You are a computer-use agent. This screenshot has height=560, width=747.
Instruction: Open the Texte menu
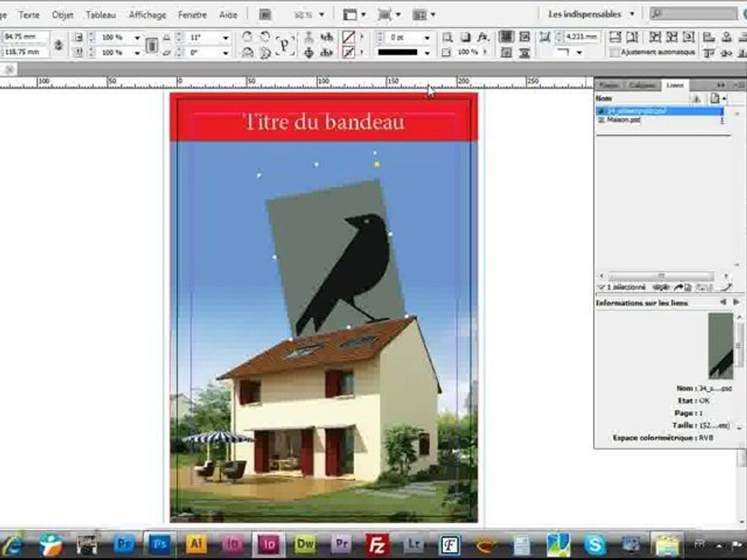pos(29,15)
